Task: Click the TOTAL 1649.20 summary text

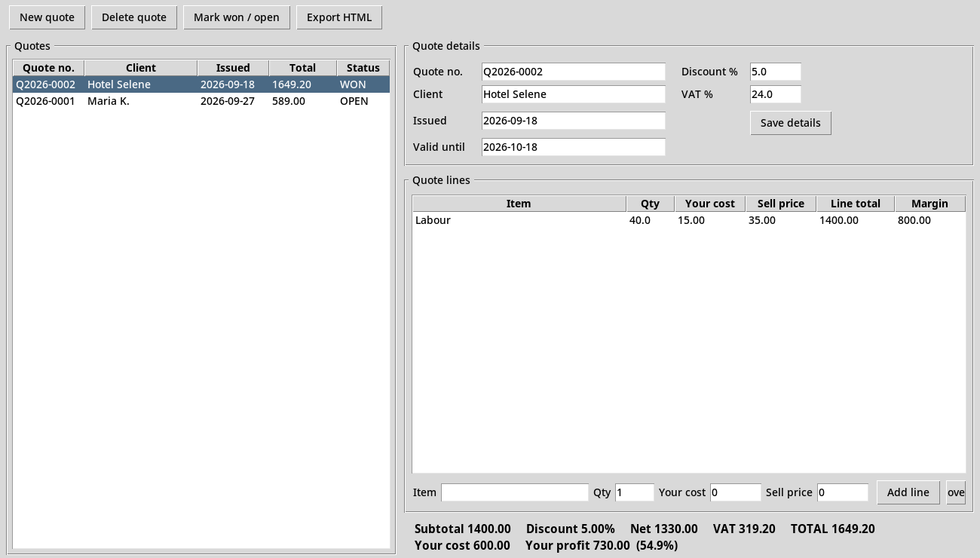Action: pyautogui.click(x=833, y=529)
